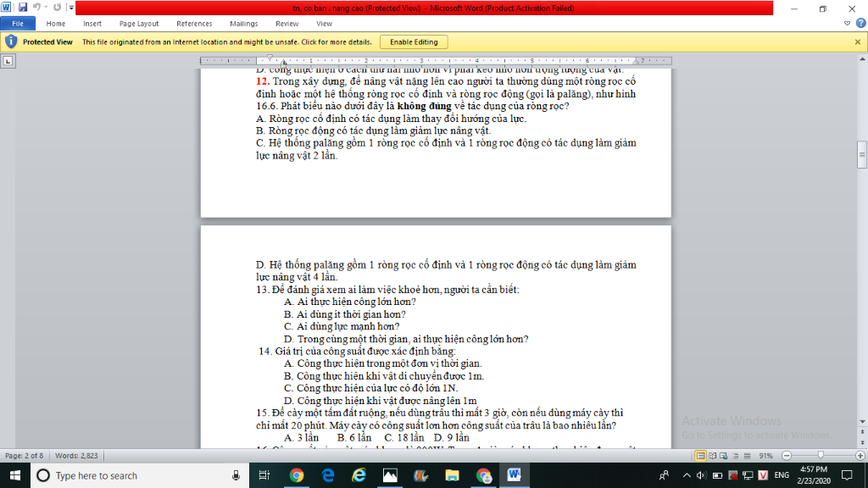Select Draft view icon
Screen dimensions: 868x488
click(748, 456)
